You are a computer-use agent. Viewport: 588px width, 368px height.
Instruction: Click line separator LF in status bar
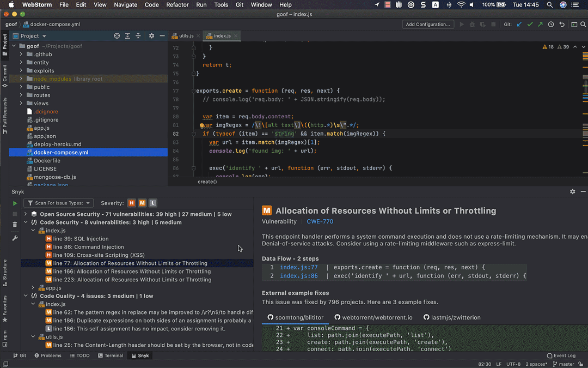pyautogui.click(x=499, y=364)
